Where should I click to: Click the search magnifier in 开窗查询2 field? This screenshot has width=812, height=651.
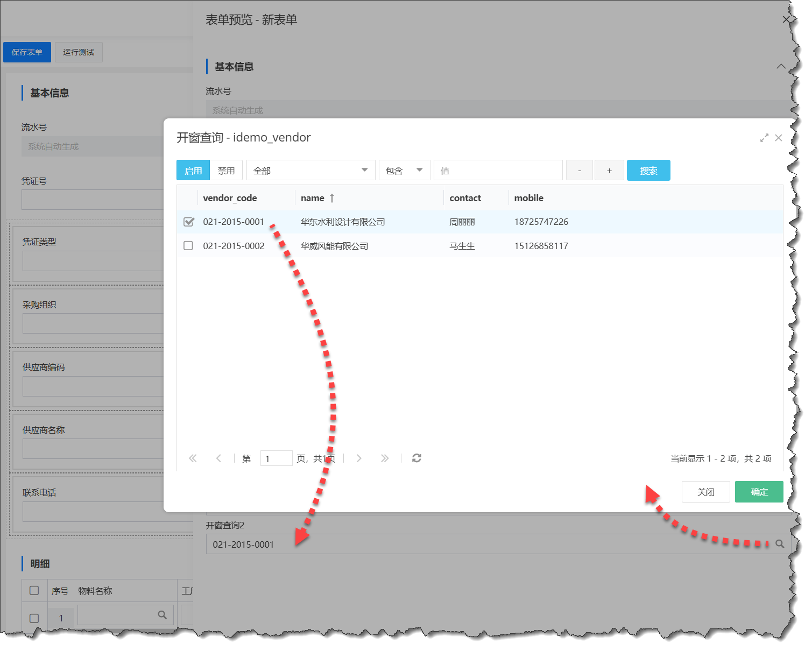pyautogui.click(x=780, y=544)
